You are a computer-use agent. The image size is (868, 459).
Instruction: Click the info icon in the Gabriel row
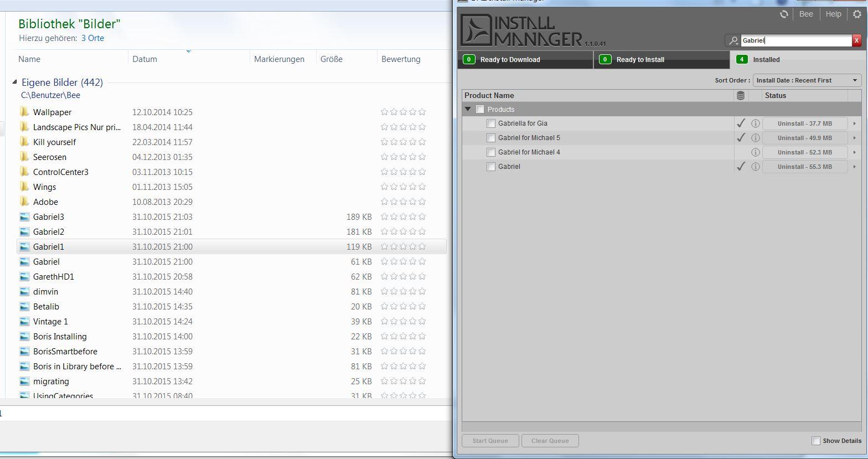[755, 167]
